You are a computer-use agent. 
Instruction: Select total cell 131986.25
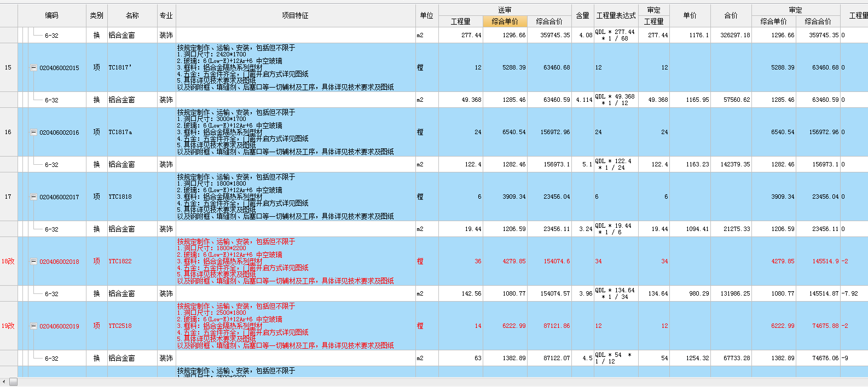point(731,294)
